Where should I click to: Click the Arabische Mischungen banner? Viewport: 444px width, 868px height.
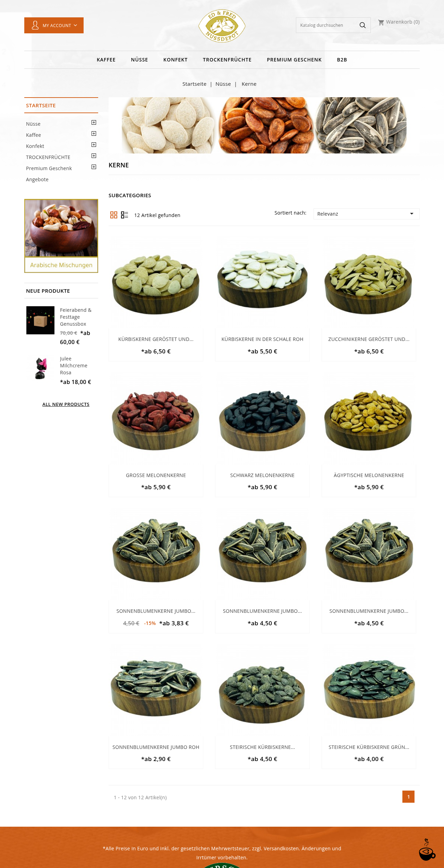(x=61, y=236)
